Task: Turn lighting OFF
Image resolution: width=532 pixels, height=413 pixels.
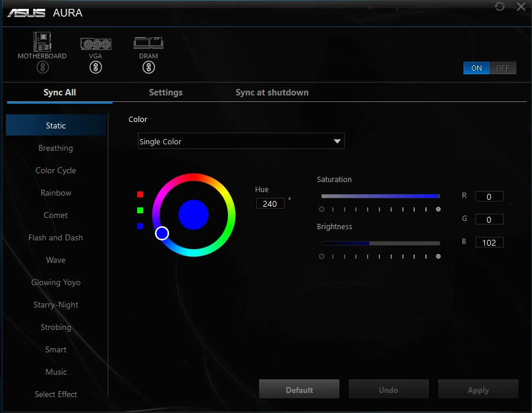Action: point(503,68)
